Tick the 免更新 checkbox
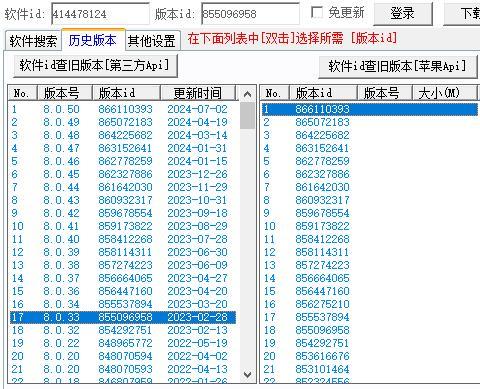480x389 pixels. [317, 13]
